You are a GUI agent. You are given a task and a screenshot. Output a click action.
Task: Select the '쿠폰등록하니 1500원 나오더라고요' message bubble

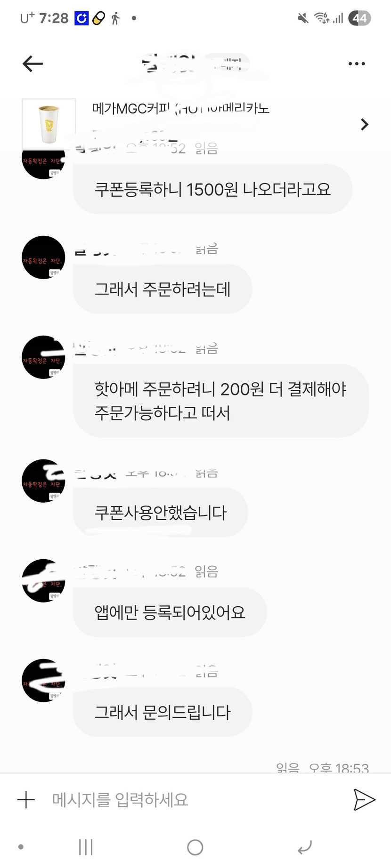(212, 189)
